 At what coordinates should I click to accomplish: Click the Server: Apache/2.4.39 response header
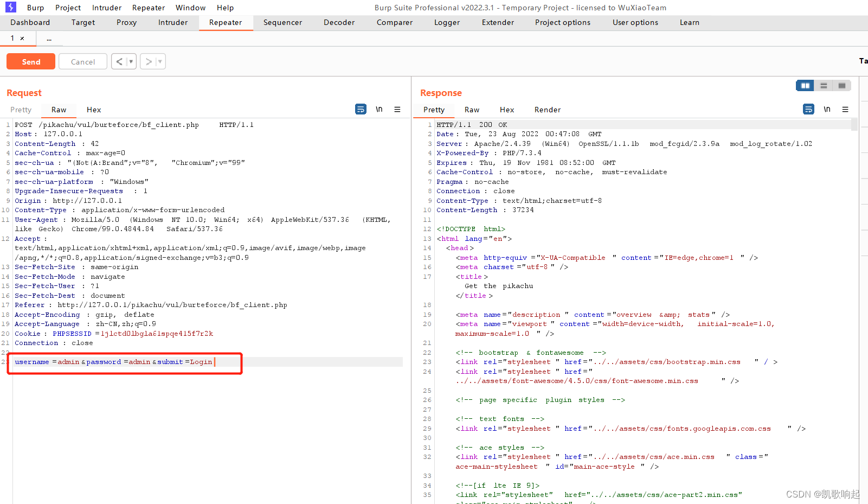pos(624,144)
